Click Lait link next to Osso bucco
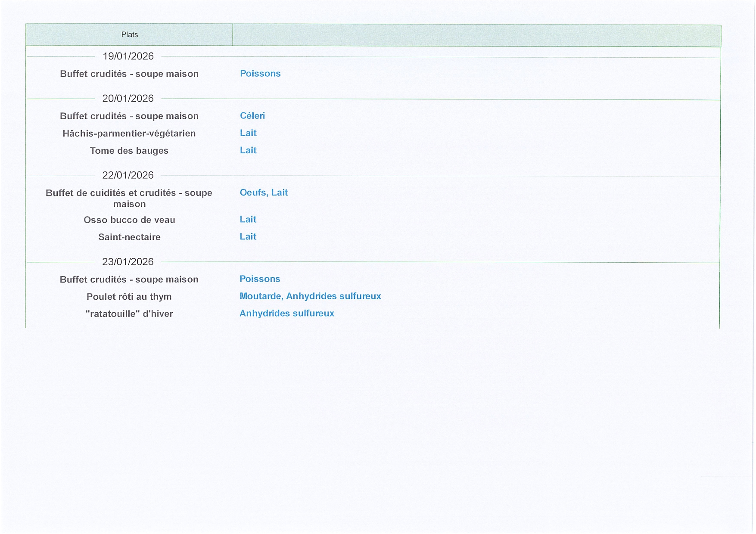Viewport: 756px width, 534px height. [x=248, y=220]
